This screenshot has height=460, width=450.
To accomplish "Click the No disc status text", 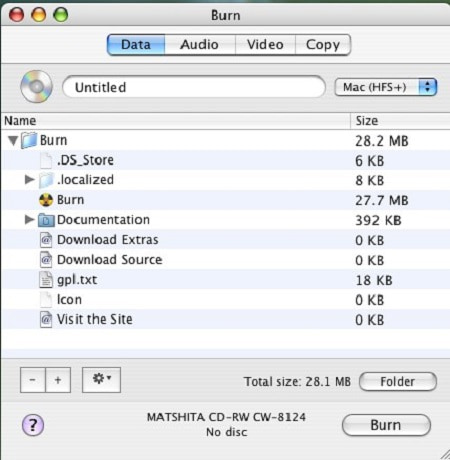I will (227, 432).
